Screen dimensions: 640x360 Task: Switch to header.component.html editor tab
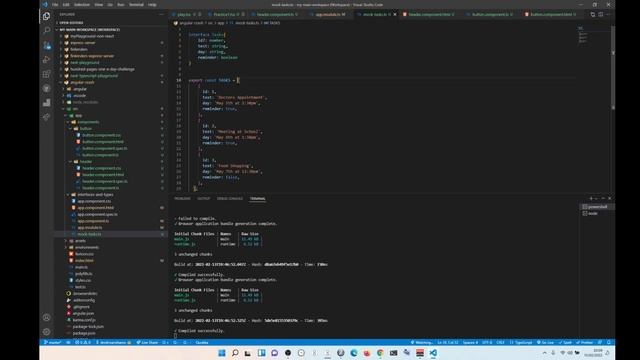pyautogui.click(x=429, y=14)
